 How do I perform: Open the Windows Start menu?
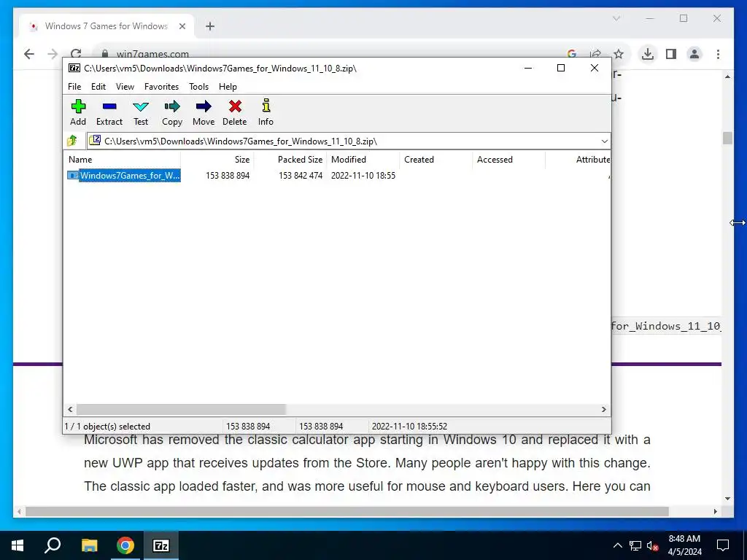coord(18,545)
